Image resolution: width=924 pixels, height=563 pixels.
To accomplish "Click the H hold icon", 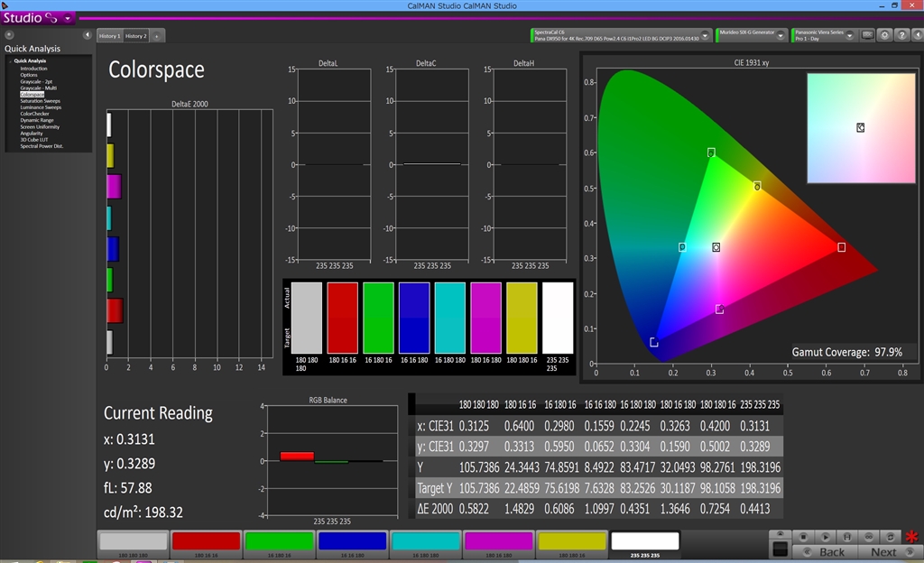I will [x=845, y=535].
